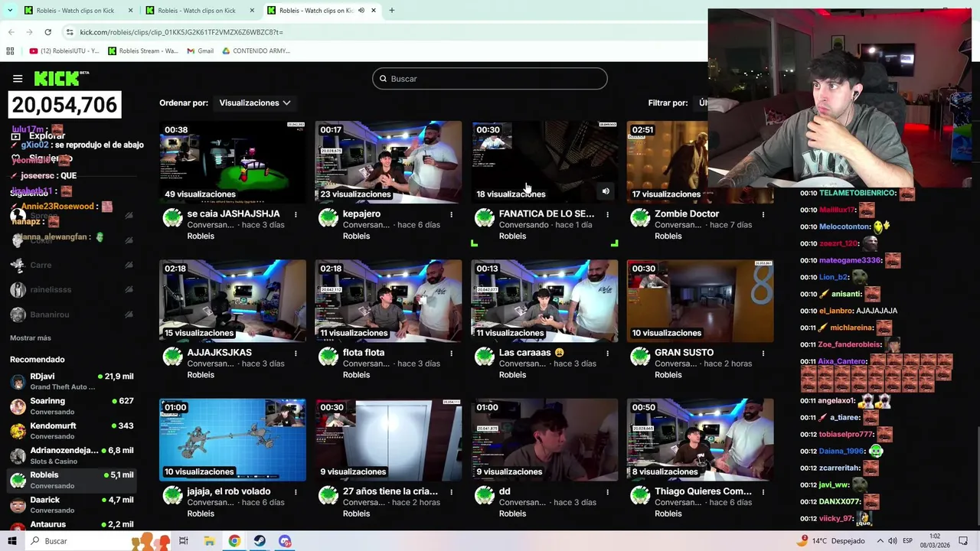Open options menu for the 'kepajero' clip
This screenshot has width=980, height=551.
451,214
